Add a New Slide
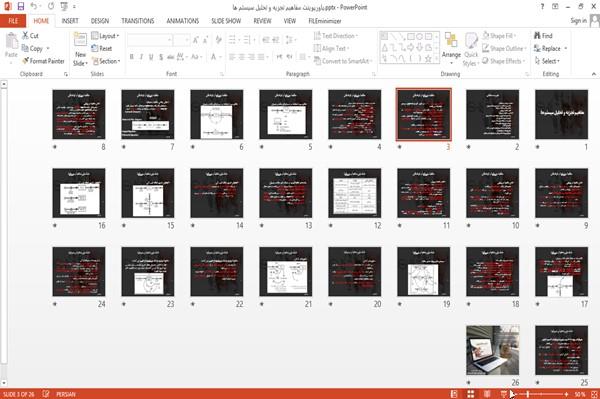The image size is (600, 399). [80, 50]
